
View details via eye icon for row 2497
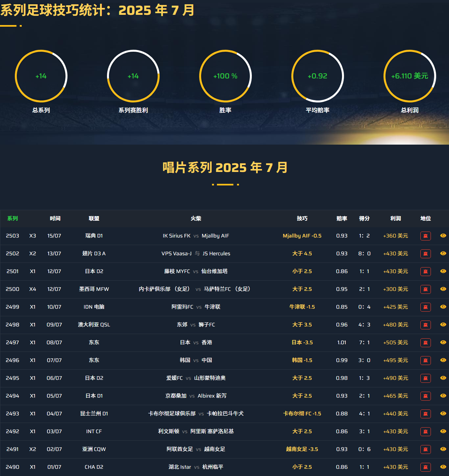click(x=443, y=342)
